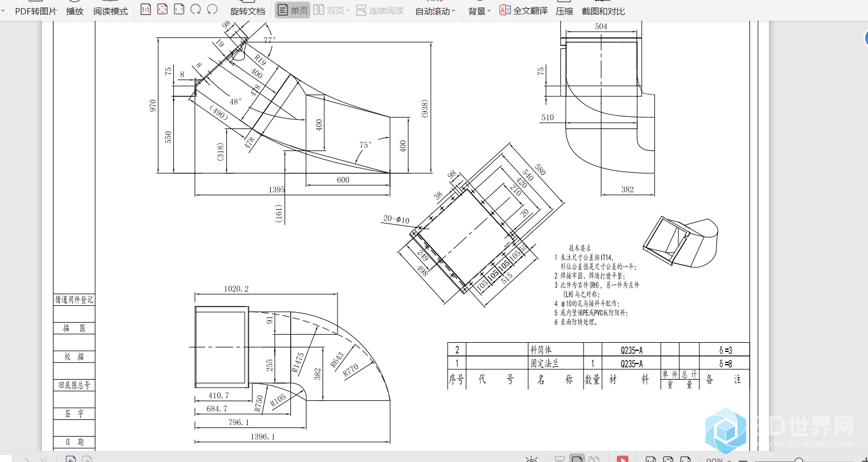Click the 借通用件登记 title block cell
This screenshot has height=462, width=868.
click(x=74, y=300)
